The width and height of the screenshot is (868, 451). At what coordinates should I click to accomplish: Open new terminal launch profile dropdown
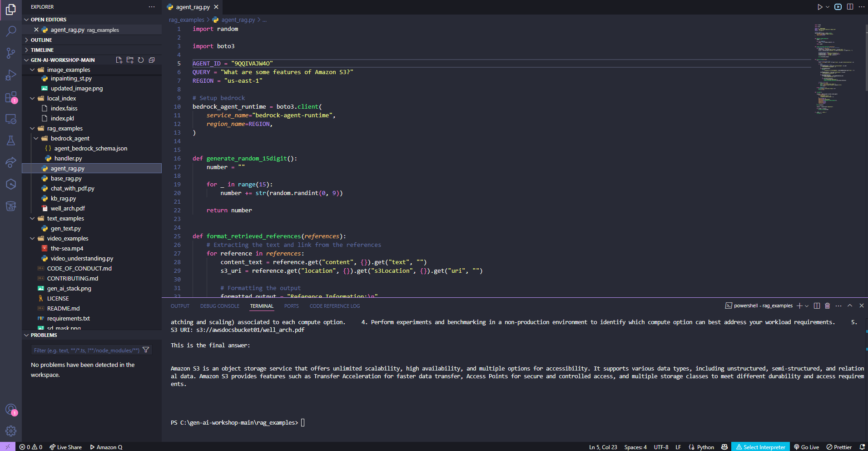pos(807,306)
